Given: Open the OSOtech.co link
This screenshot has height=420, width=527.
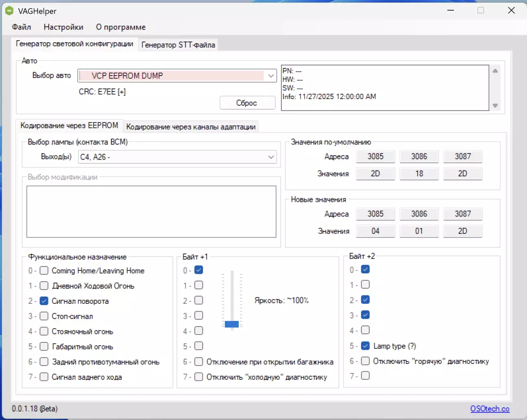Looking at the screenshot, I should (490, 409).
